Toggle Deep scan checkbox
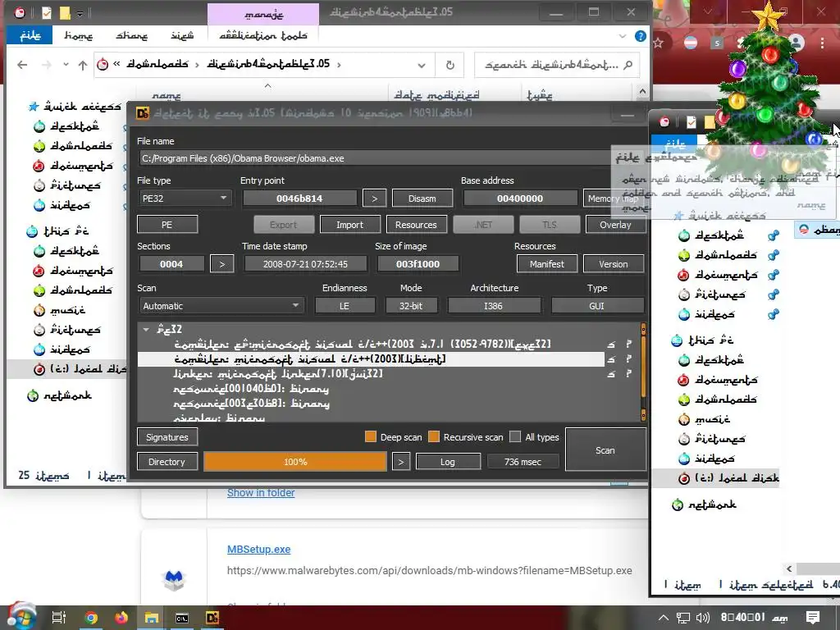This screenshot has height=630, width=840. [371, 436]
